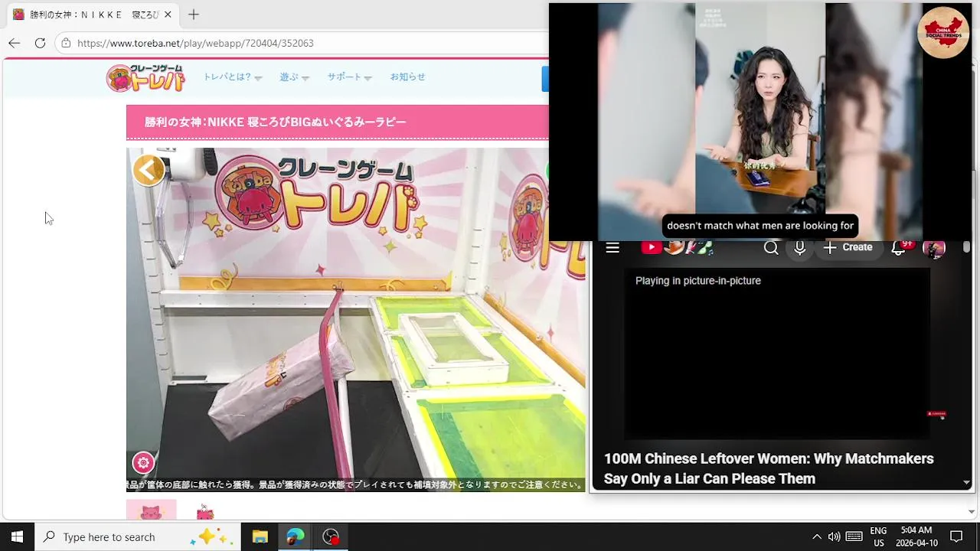Click the 'Playing in picture-in-picture' video area
The image size is (980, 551).
click(x=777, y=354)
